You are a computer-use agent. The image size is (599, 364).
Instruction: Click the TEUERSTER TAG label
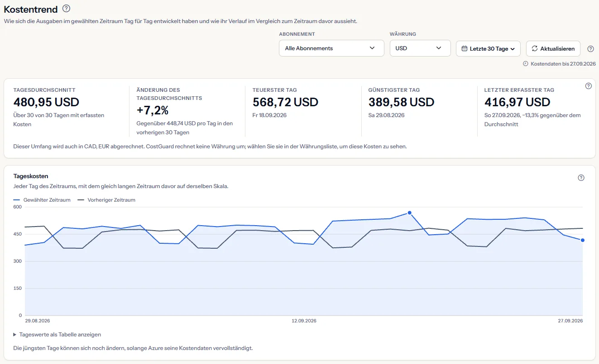click(x=275, y=90)
